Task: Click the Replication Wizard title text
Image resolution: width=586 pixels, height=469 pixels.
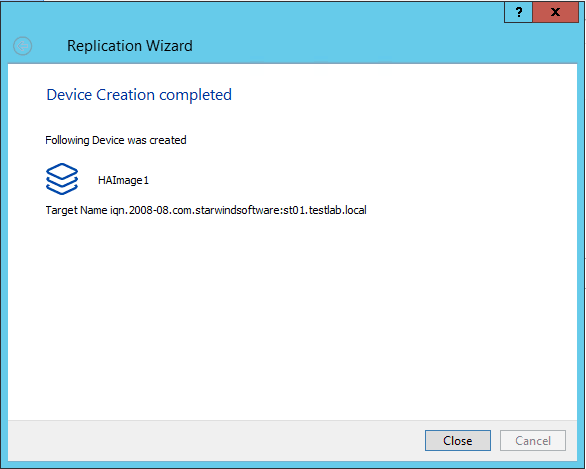Action: coord(130,46)
